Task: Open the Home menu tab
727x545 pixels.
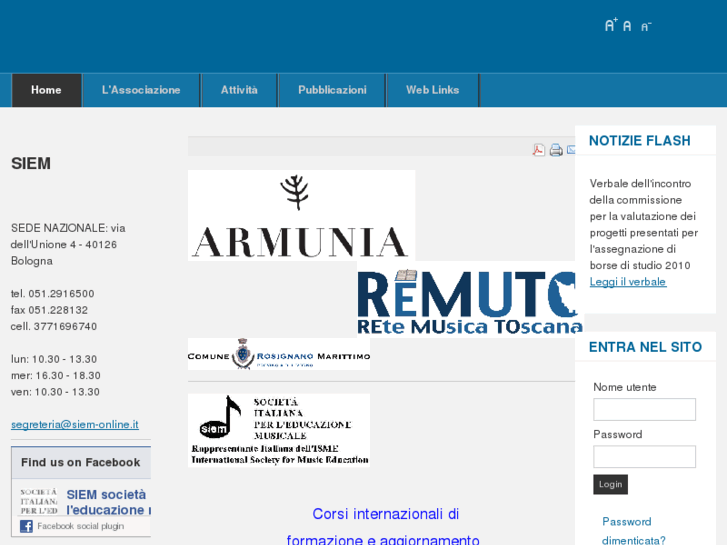Action: [46, 90]
